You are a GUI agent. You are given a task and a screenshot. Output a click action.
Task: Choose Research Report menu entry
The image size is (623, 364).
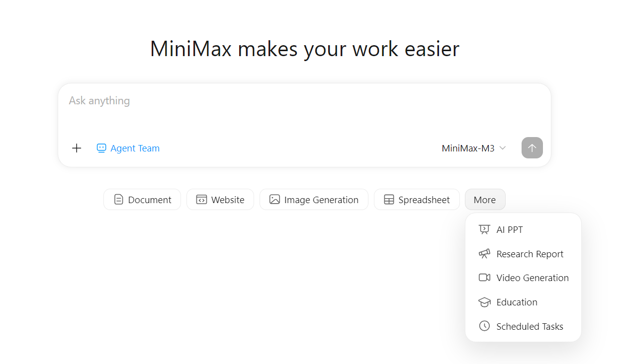coord(523,254)
